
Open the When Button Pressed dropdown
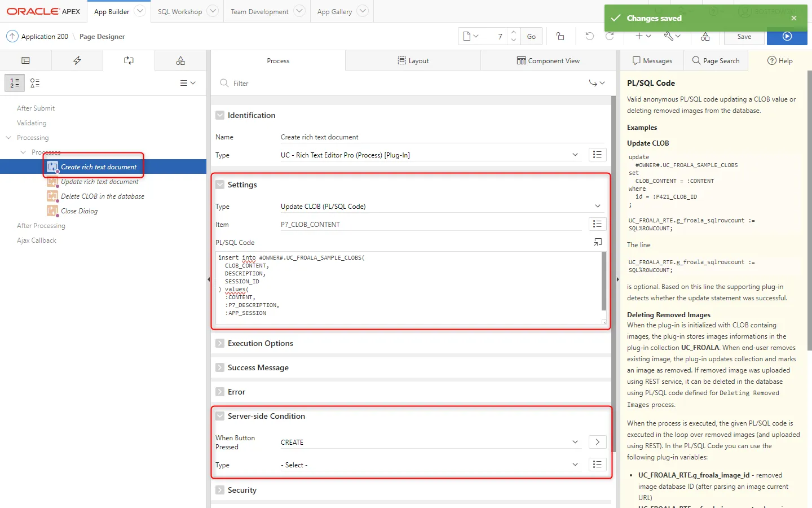coord(575,442)
